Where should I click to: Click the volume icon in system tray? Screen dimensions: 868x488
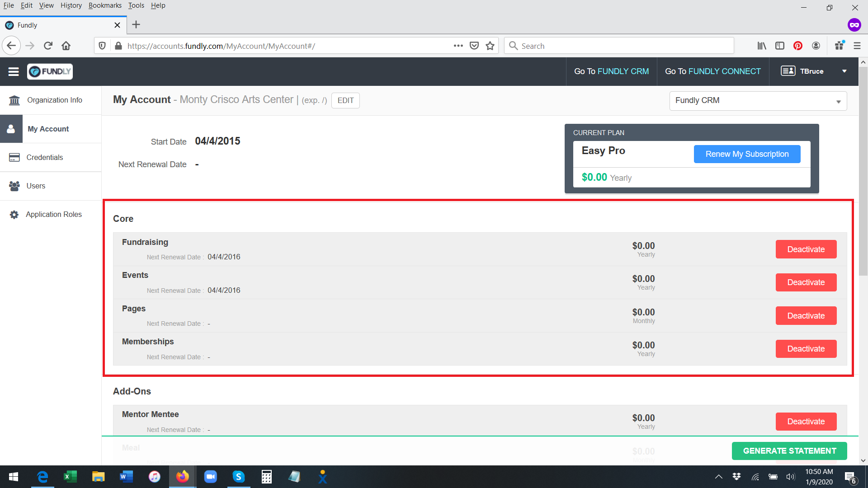(790, 477)
